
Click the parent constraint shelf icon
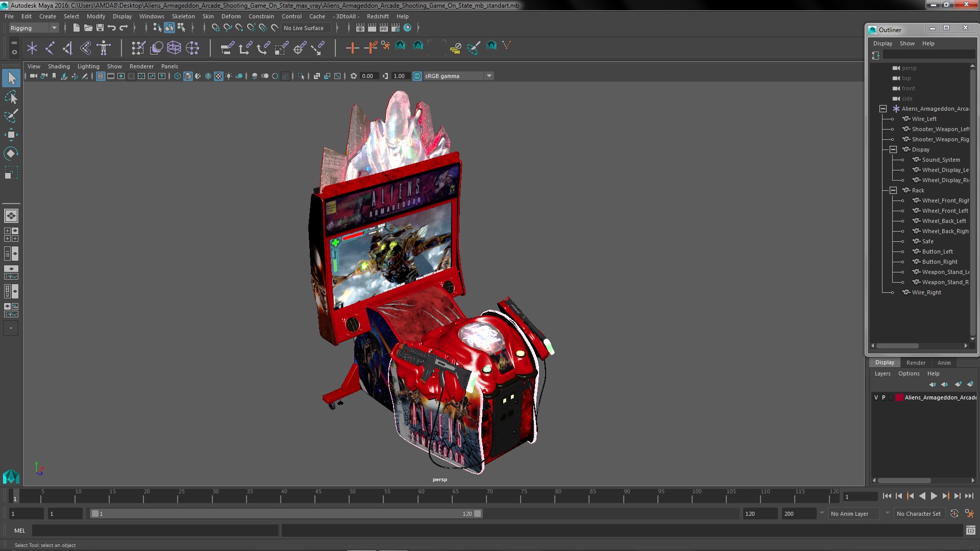(x=227, y=48)
